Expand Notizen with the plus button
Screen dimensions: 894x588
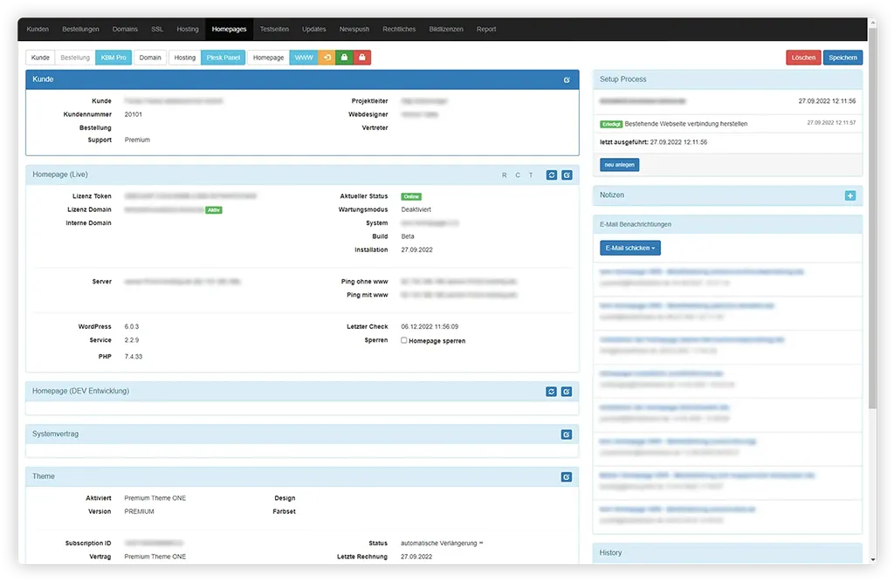pos(850,195)
